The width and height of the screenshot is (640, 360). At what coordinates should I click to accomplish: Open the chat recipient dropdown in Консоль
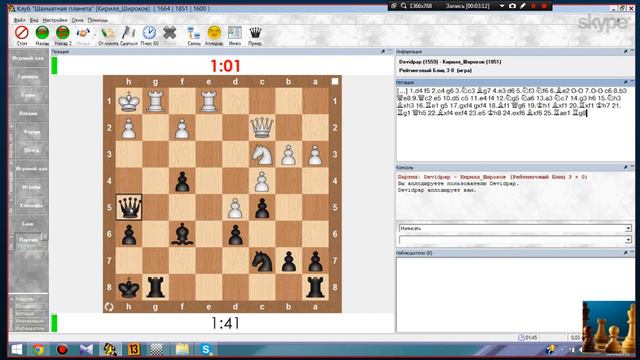point(628,229)
